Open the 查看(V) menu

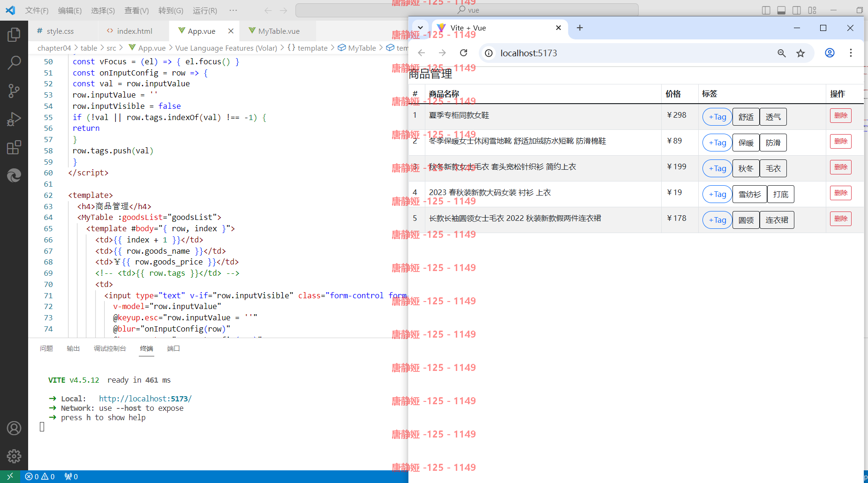136,10
